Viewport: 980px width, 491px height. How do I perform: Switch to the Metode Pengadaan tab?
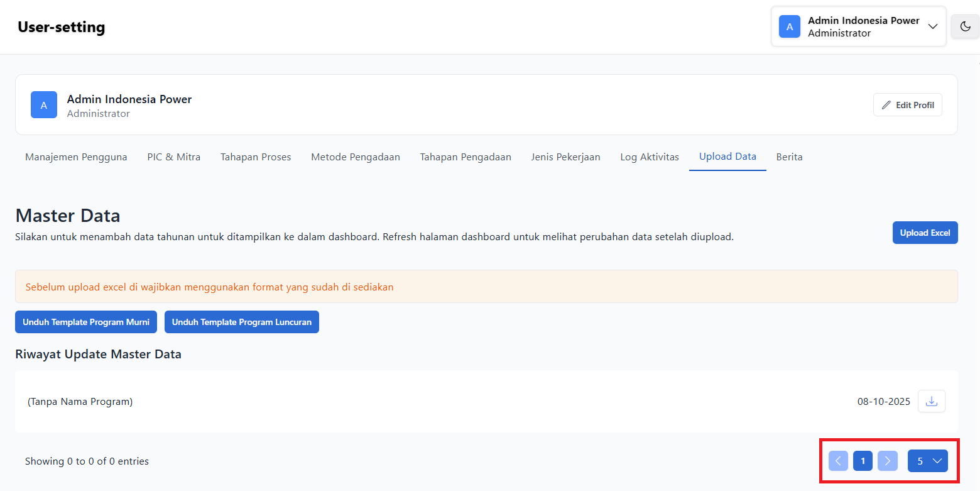(x=356, y=157)
